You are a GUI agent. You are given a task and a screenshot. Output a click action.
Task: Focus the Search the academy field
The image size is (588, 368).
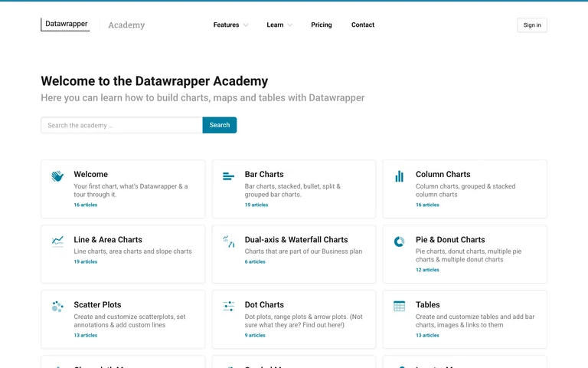point(122,125)
